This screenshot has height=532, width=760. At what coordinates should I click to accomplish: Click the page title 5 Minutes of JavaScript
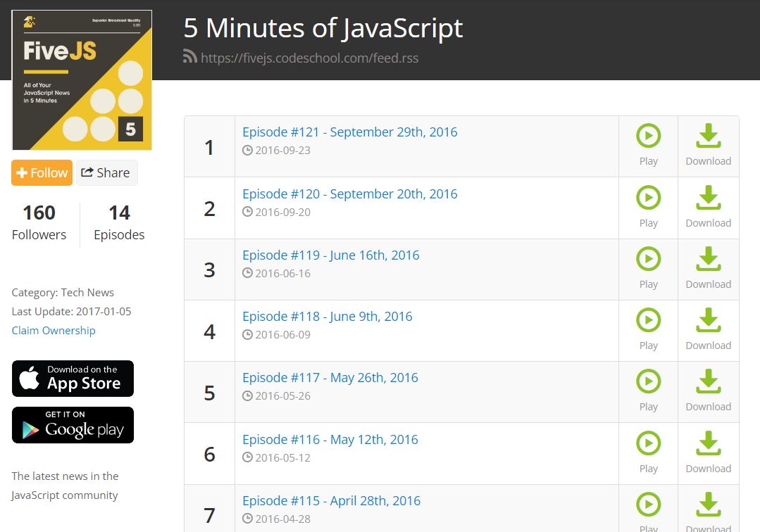323,28
